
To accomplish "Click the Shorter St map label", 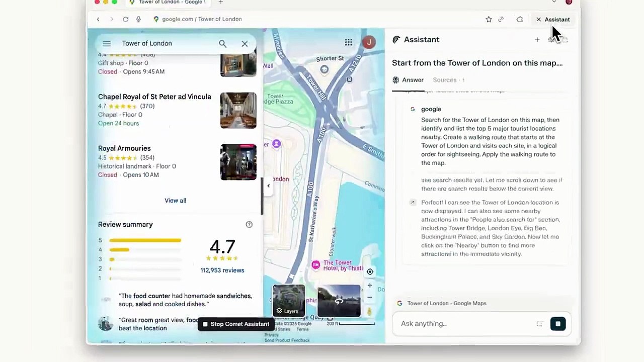I will 330,59.
